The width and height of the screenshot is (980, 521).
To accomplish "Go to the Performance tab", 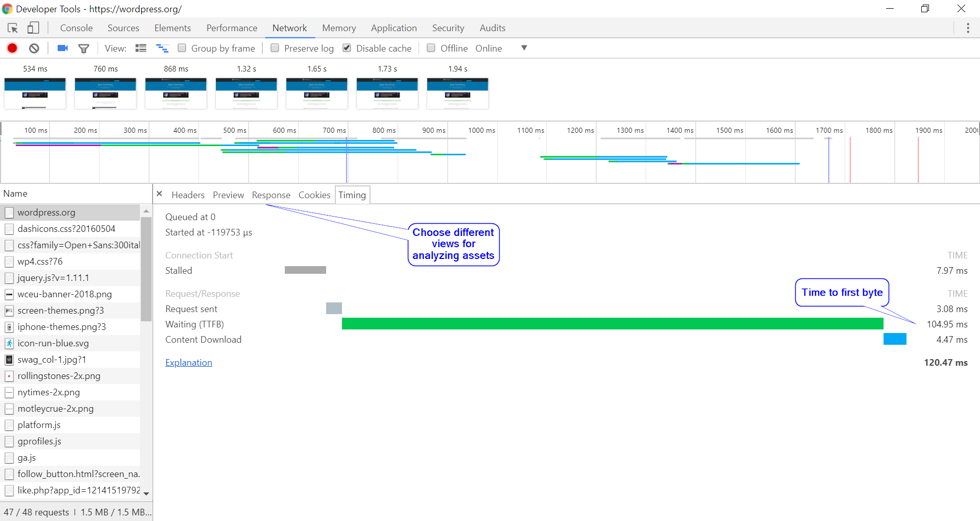I will pyautogui.click(x=232, y=28).
